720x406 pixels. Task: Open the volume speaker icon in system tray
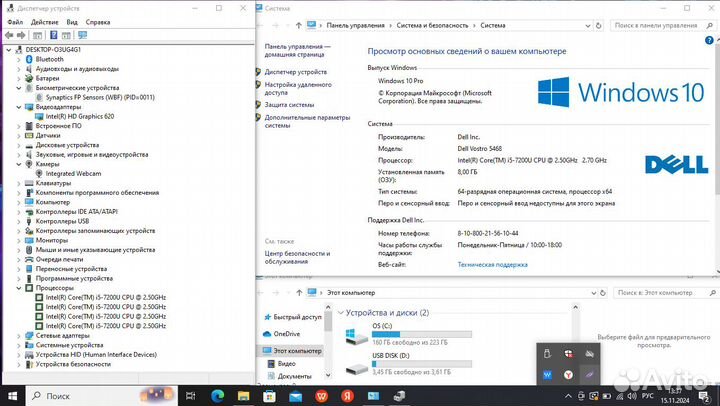[632, 396]
